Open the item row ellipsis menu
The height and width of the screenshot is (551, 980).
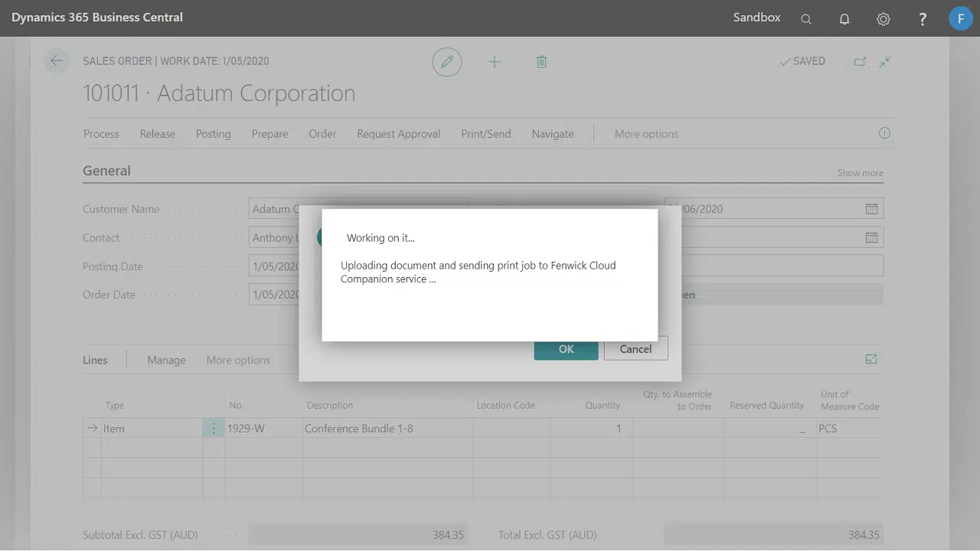click(x=214, y=428)
